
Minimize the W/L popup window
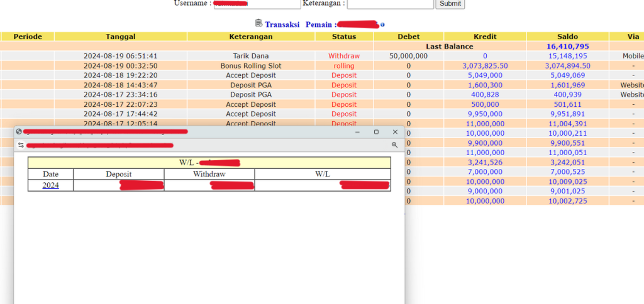pyautogui.click(x=357, y=132)
